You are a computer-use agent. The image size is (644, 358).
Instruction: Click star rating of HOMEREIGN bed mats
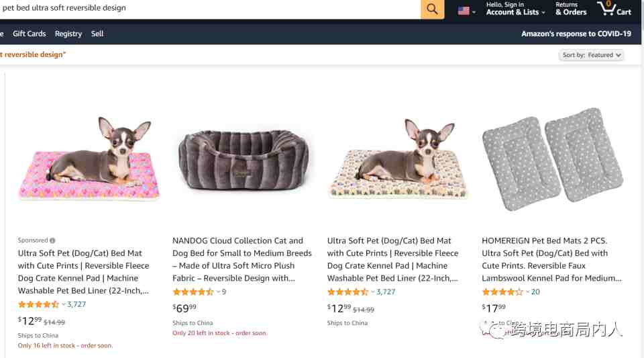(x=502, y=292)
